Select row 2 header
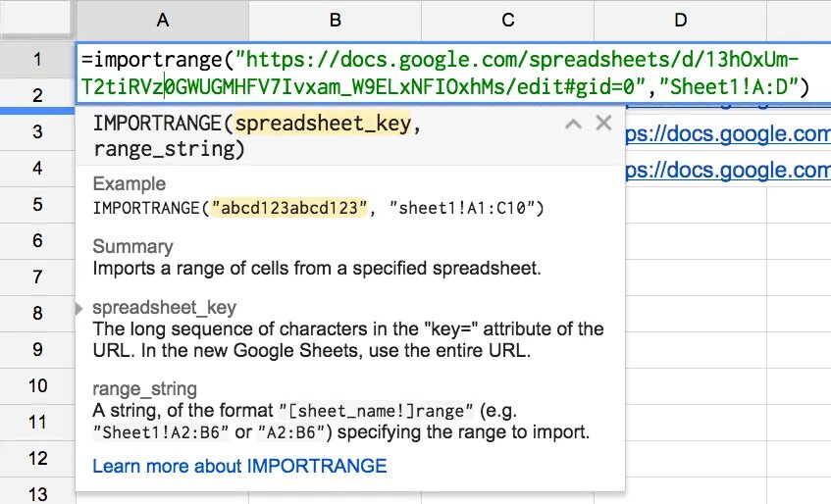This screenshot has width=831, height=504. click(x=37, y=95)
